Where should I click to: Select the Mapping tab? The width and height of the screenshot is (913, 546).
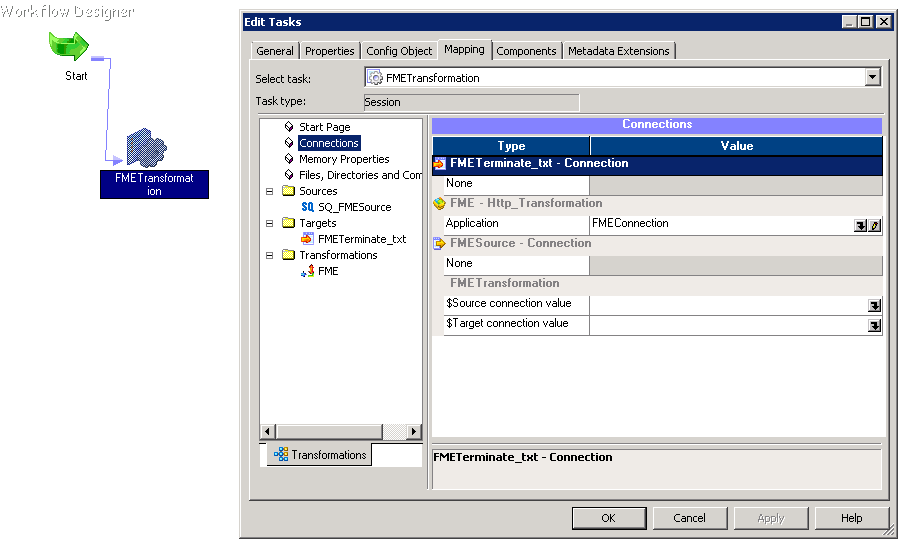(x=464, y=49)
